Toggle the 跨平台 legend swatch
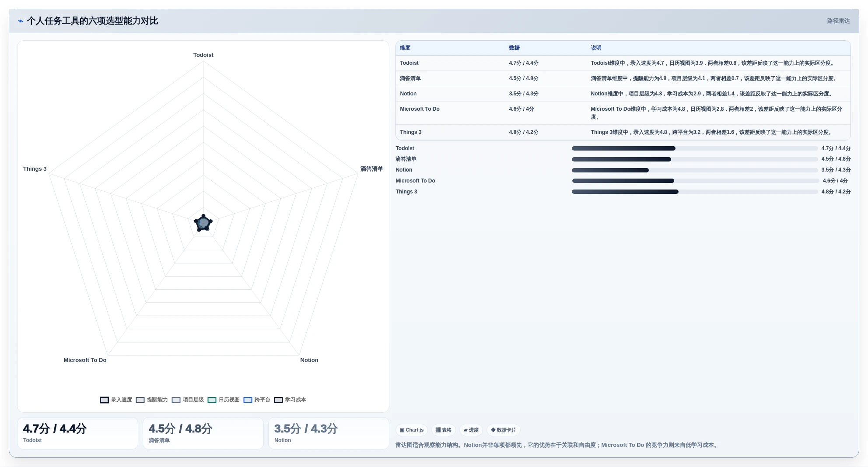Screen dimensions: 868x467 click(x=248, y=400)
